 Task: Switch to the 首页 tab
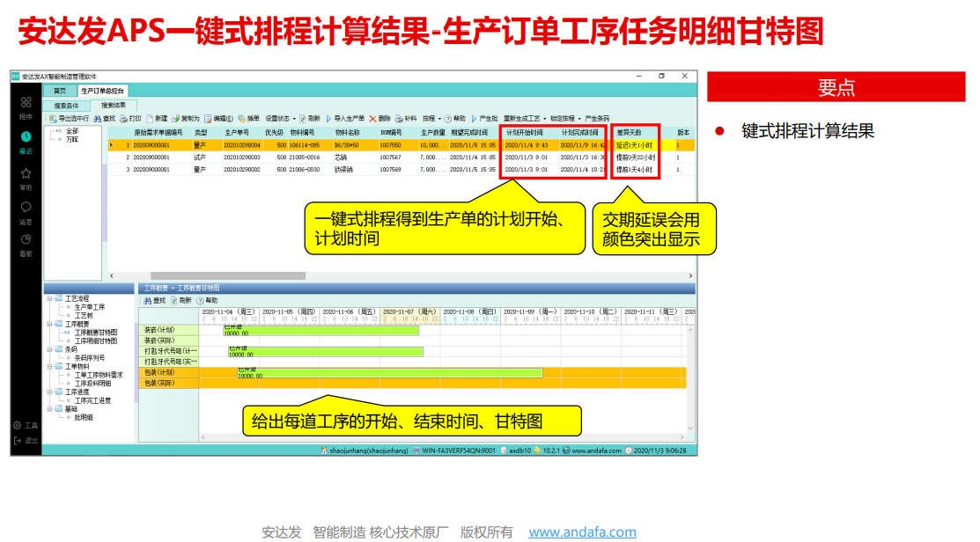(59, 92)
